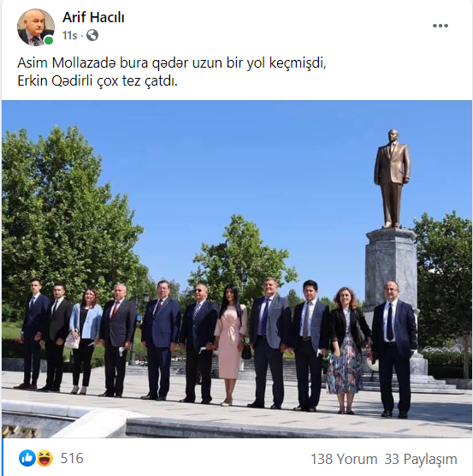Click the 11s post timestamp
Screen dimensions: 473x476
(70, 35)
